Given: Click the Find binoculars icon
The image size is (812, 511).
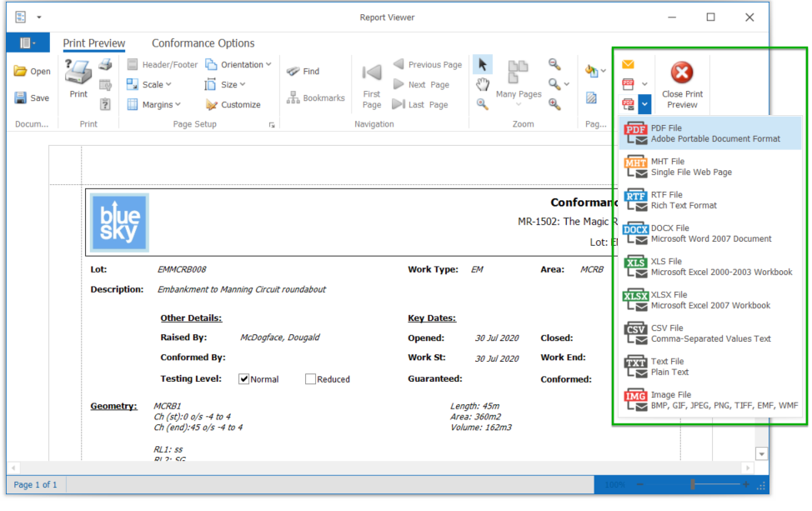Looking at the screenshot, I should pos(293,72).
